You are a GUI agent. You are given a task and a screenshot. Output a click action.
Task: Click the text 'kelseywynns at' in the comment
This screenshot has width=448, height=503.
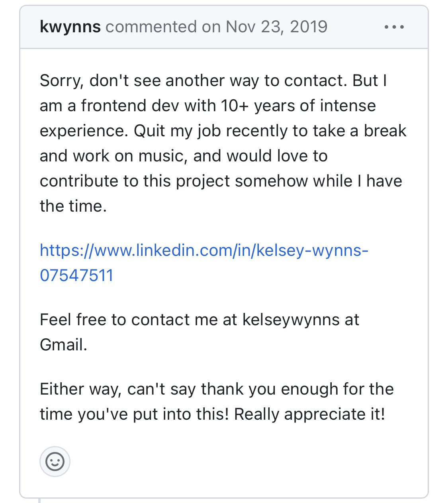pos(301,320)
